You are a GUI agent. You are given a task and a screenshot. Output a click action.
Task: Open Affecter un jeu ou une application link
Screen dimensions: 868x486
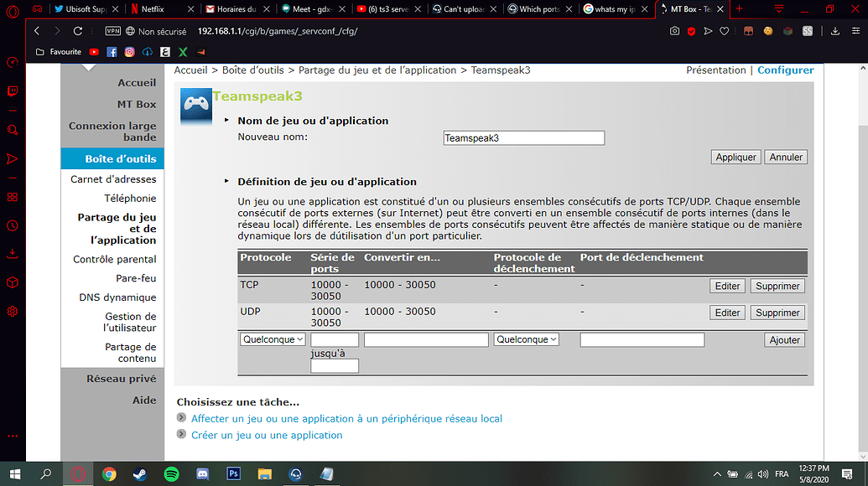click(x=346, y=418)
